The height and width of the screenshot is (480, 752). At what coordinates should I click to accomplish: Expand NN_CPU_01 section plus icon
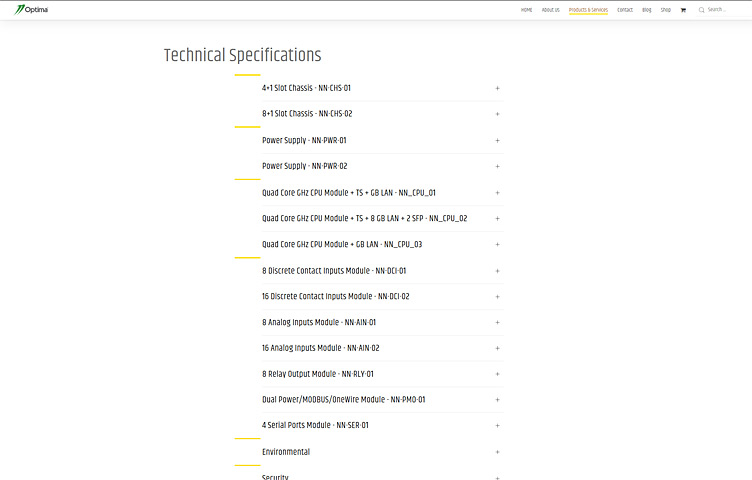tap(497, 193)
